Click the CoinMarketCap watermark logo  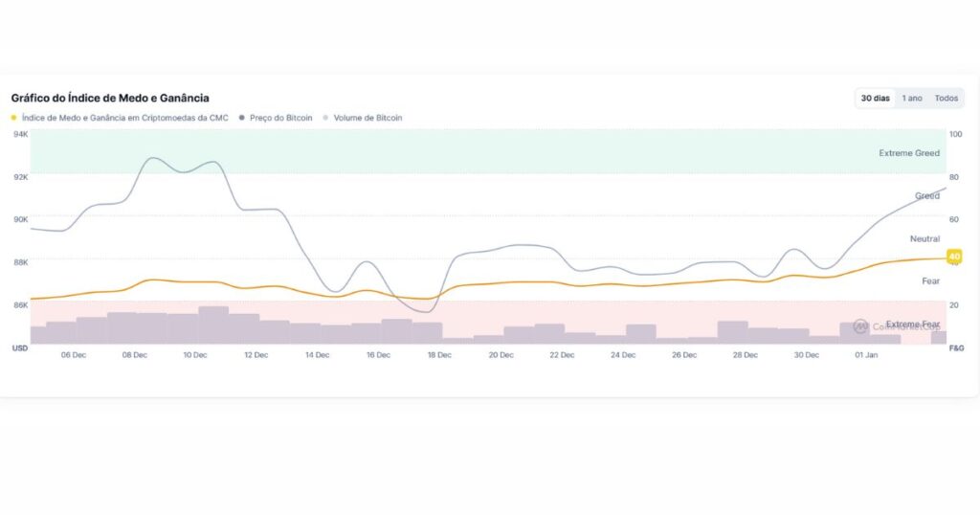[x=860, y=326]
